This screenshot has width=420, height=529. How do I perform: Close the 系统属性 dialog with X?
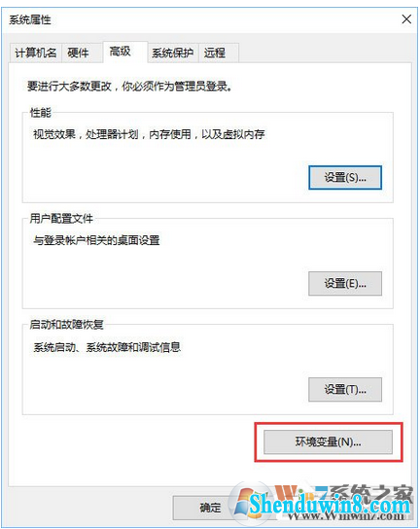click(406, 19)
